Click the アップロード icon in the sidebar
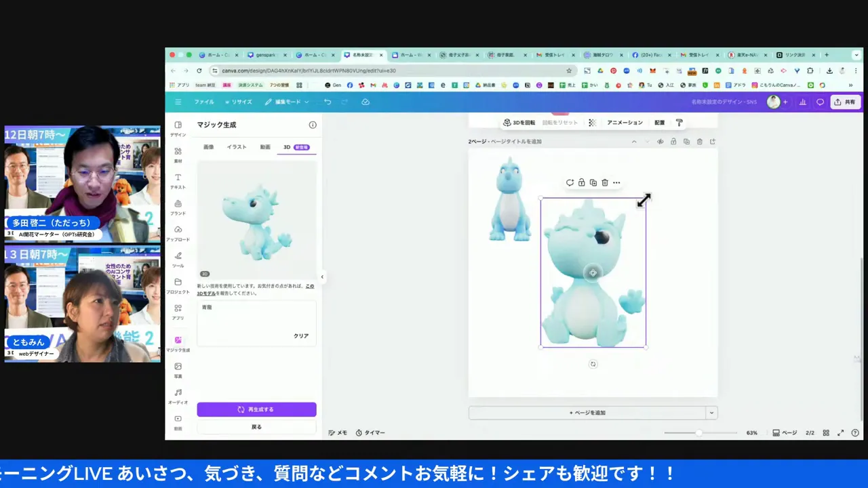Image resolution: width=868 pixels, height=488 pixels. coord(178,230)
